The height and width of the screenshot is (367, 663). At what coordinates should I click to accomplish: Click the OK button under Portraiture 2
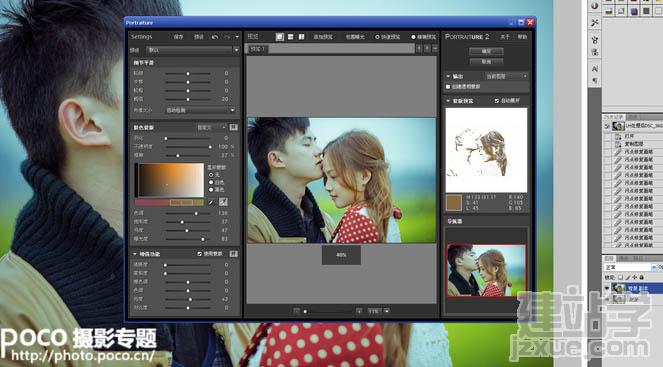coord(486,51)
